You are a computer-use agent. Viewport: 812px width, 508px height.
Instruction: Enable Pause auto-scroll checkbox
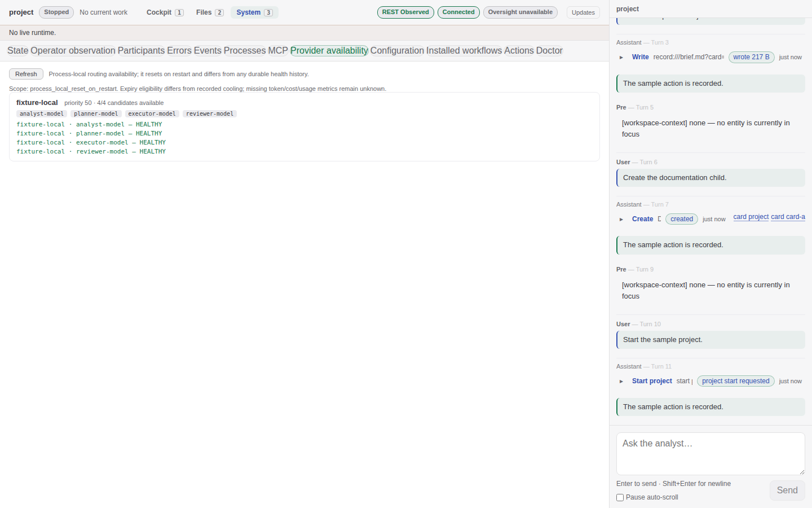[620, 498]
